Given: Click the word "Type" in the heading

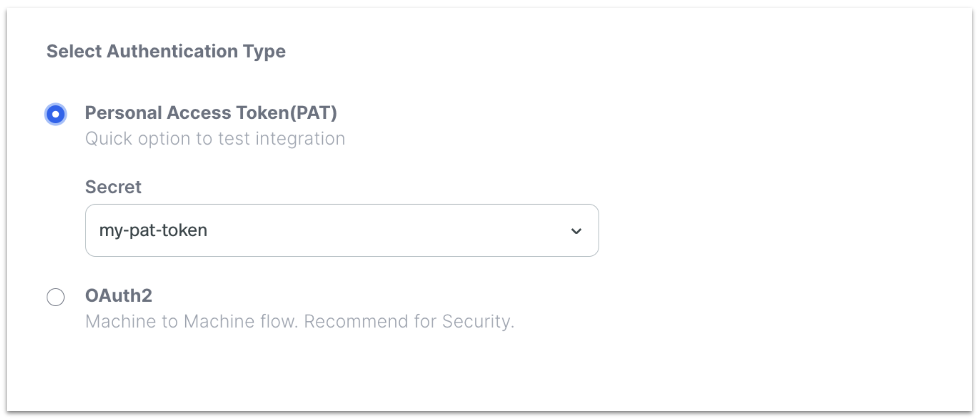Looking at the screenshot, I should (x=265, y=51).
